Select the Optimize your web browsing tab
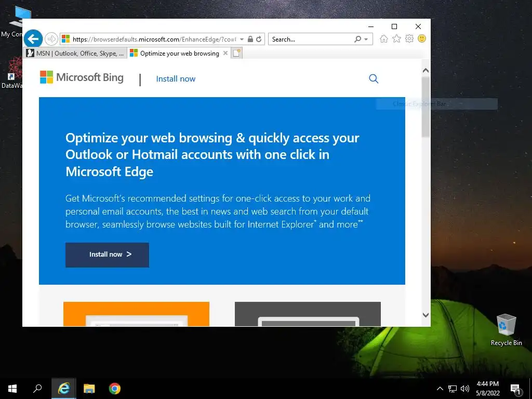Image resolution: width=532 pixels, height=399 pixels. [175, 54]
